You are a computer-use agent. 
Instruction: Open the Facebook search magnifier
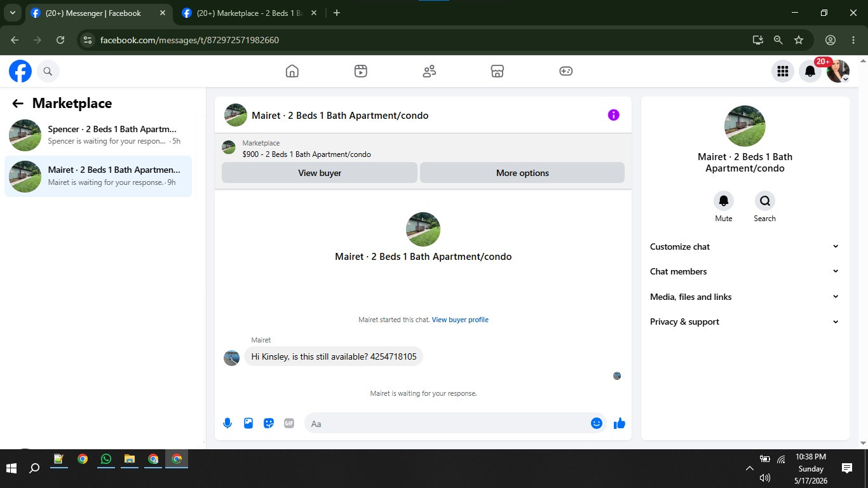pos(48,71)
